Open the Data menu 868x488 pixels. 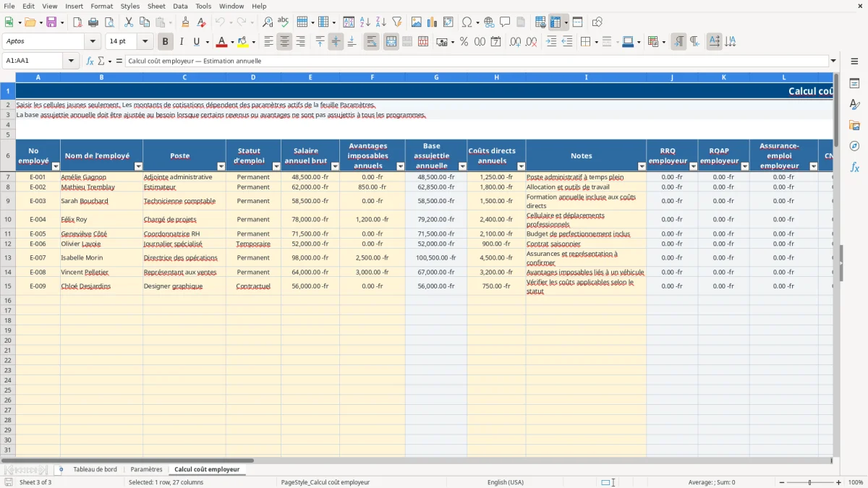180,6
